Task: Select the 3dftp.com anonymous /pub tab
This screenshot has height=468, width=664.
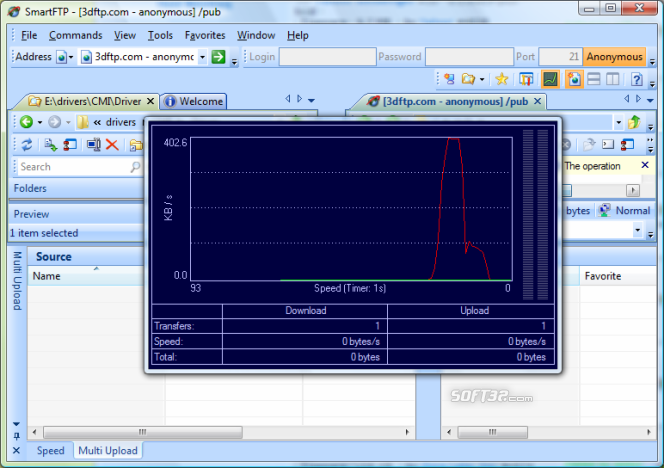Action: [450, 101]
